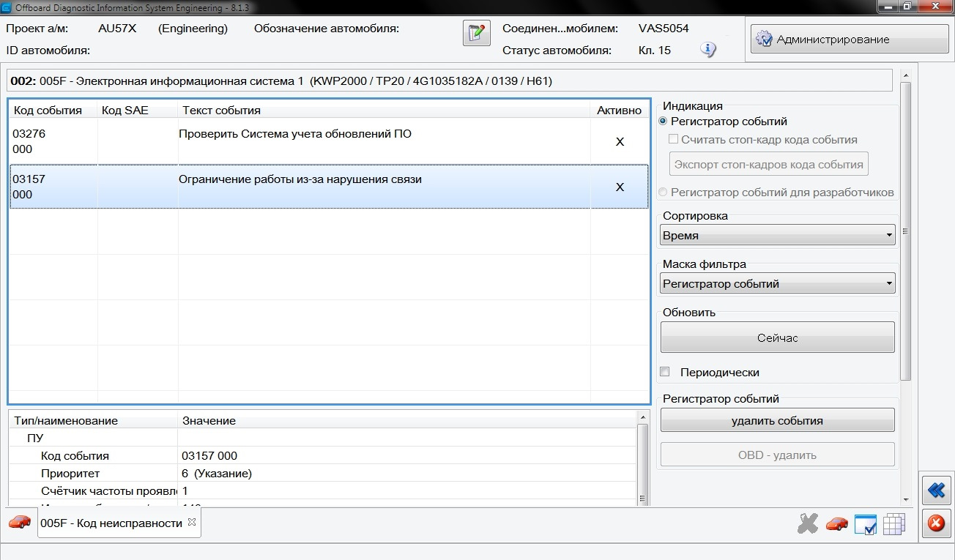955x560 pixels.
Task: Click the Активно column header
Action: coord(619,111)
